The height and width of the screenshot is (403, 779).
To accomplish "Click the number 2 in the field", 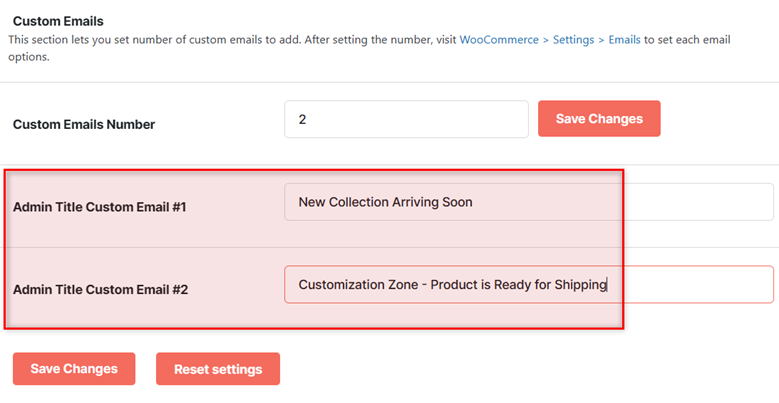I will point(302,119).
